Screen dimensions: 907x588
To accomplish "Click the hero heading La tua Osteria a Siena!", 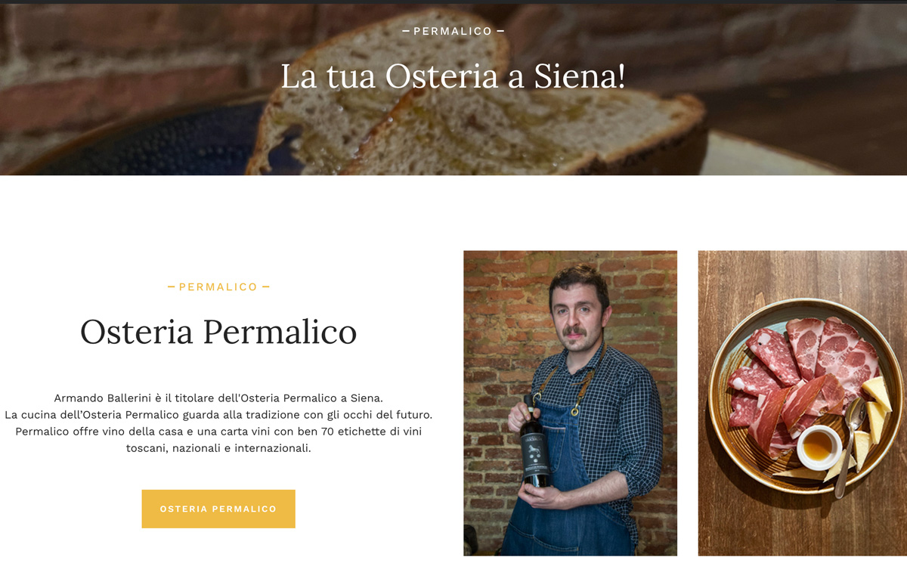I will coord(453,76).
